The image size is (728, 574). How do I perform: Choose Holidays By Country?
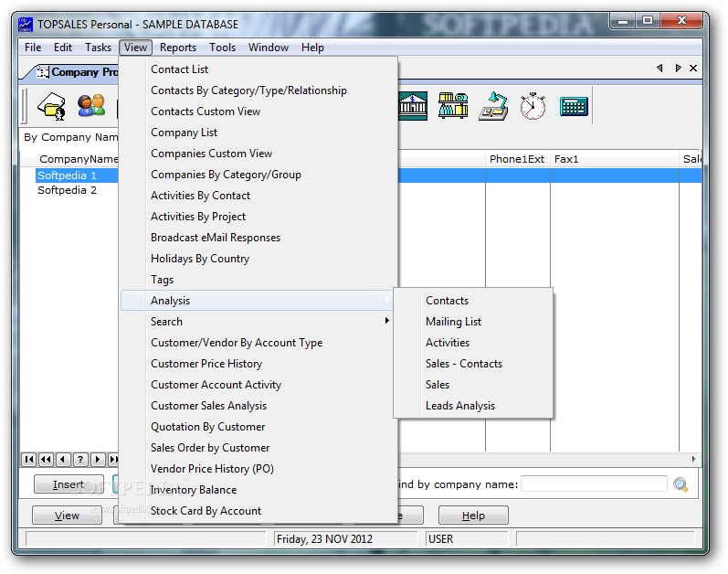pyautogui.click(x=258, y=258)
